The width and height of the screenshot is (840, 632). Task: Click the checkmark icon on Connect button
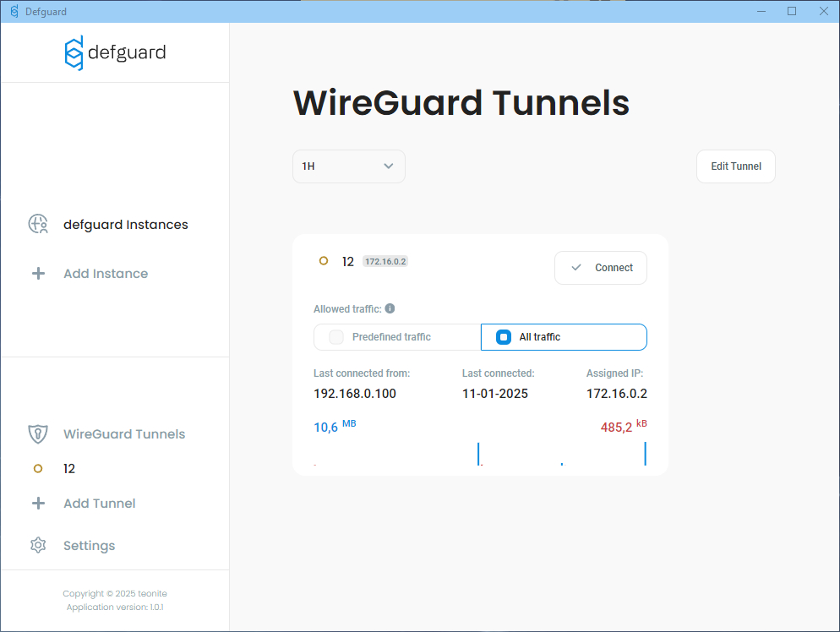pyautogui.click(x=576, y=267)
